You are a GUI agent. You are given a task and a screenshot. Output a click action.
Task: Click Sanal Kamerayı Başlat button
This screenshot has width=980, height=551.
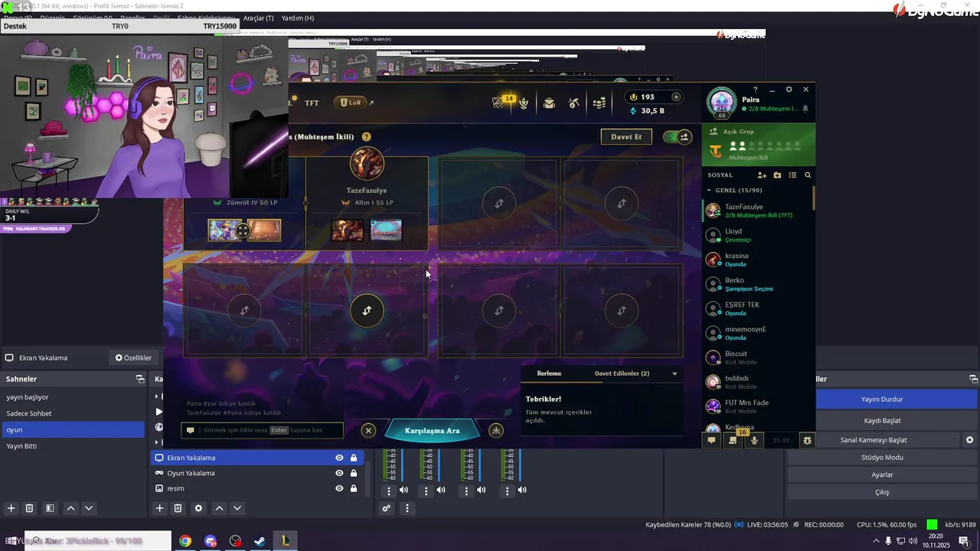tap(874, 440)
